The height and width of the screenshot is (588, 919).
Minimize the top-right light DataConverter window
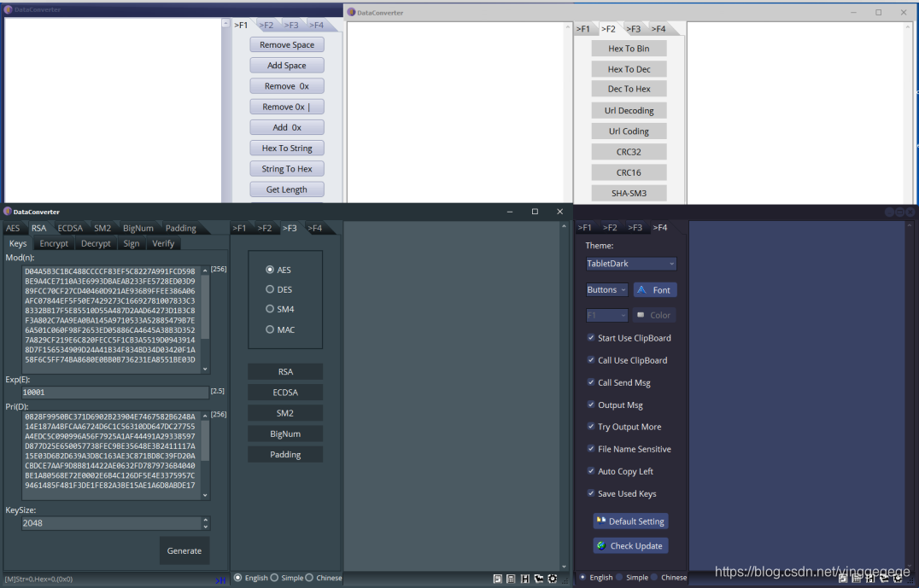pos(853,12)
